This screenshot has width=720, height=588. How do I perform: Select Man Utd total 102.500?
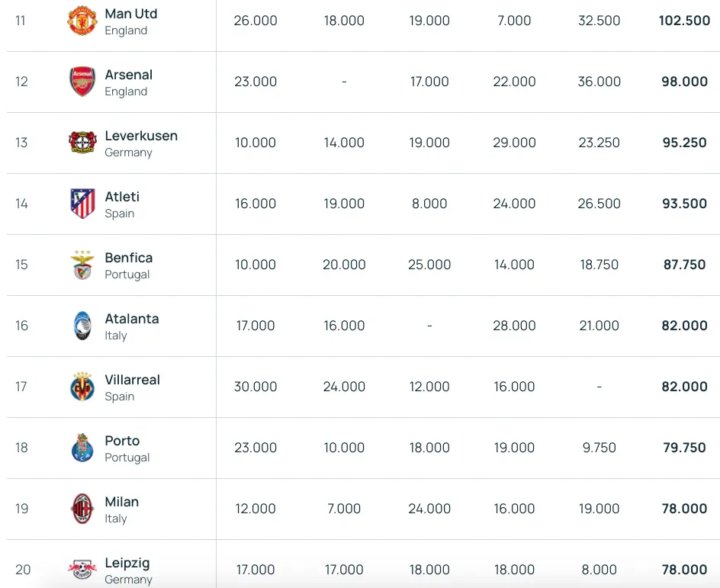coord(684,21)
